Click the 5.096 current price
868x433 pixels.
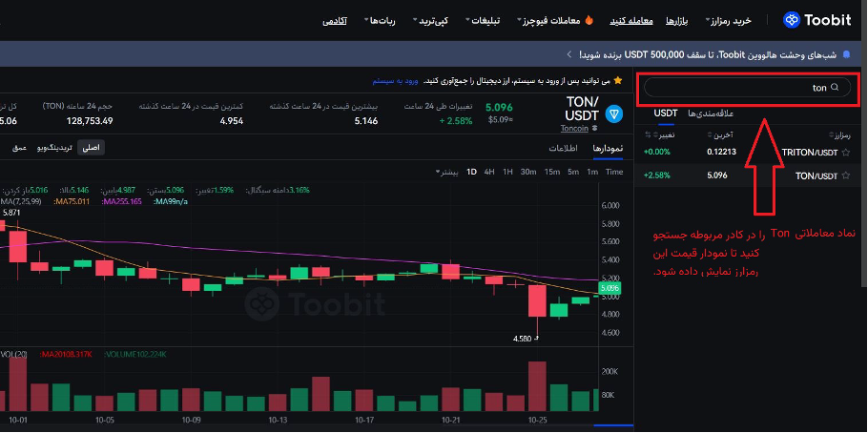point(499,107)
